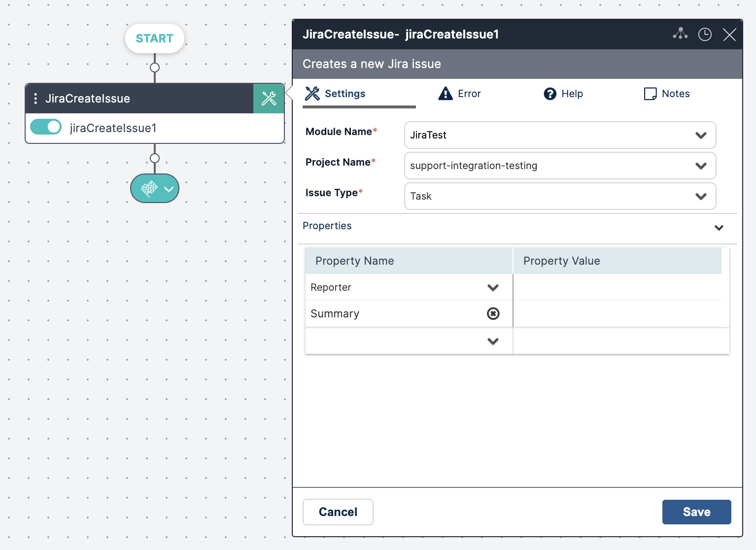Click the Summary property value field

[617, 314]
